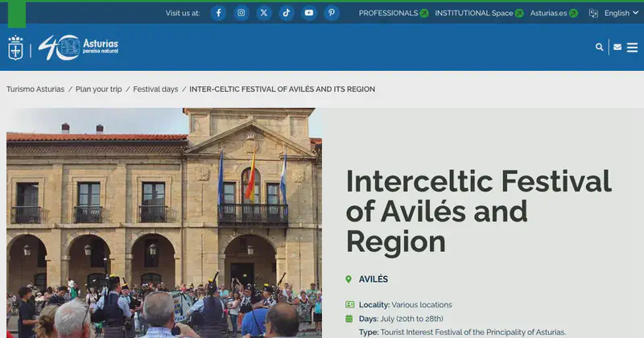Click the search magnifier icon
This screenshot has width=644, height=338.
[599, 47]
